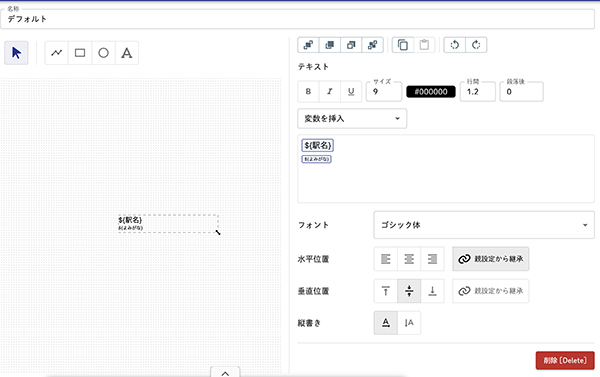Select vertical writing mode

[x=409, y=323]
